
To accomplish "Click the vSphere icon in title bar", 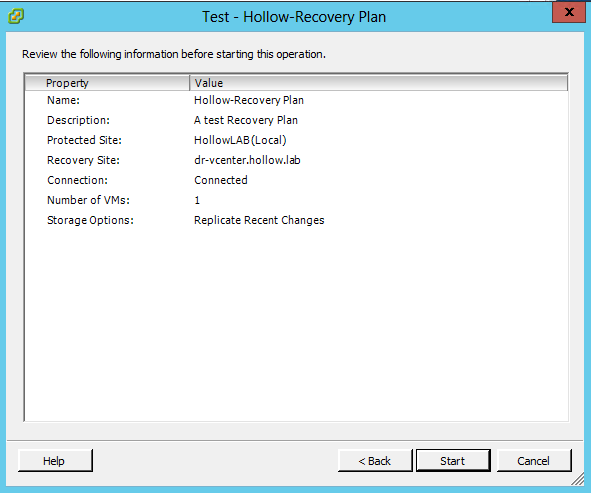I will [16, 16].
